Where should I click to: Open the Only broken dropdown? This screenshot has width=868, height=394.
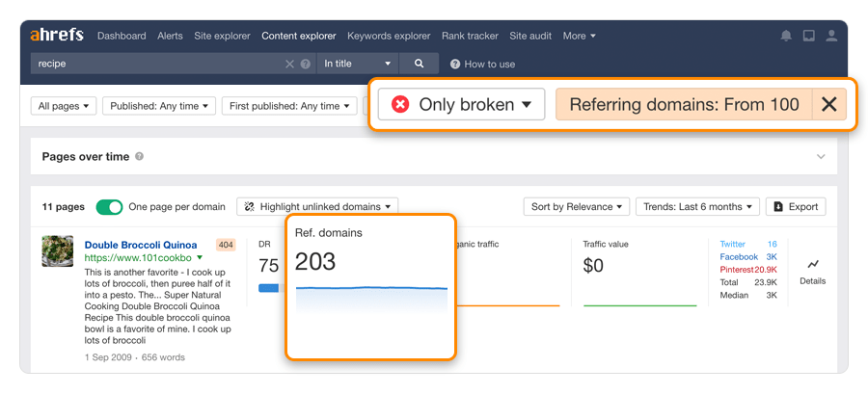pyautogui.click(x=462, y=104)
